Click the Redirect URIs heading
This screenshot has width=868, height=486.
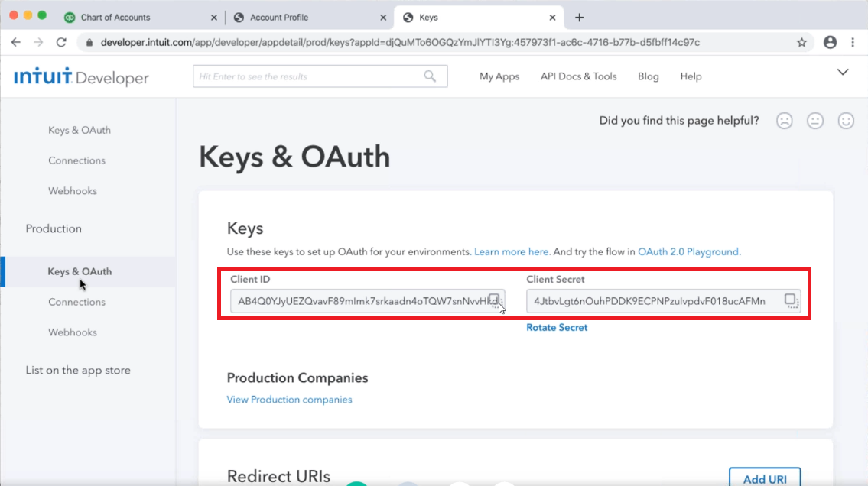click(x=278, y=476)
